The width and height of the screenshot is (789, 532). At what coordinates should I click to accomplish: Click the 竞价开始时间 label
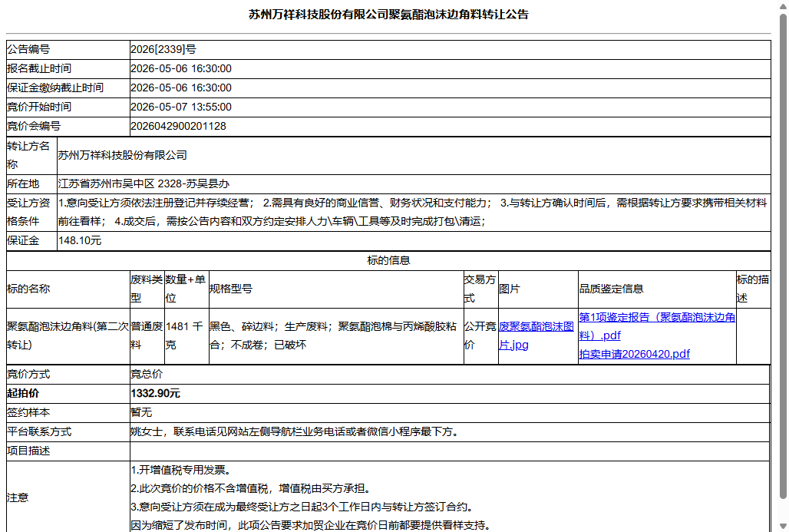coord(38,107)
